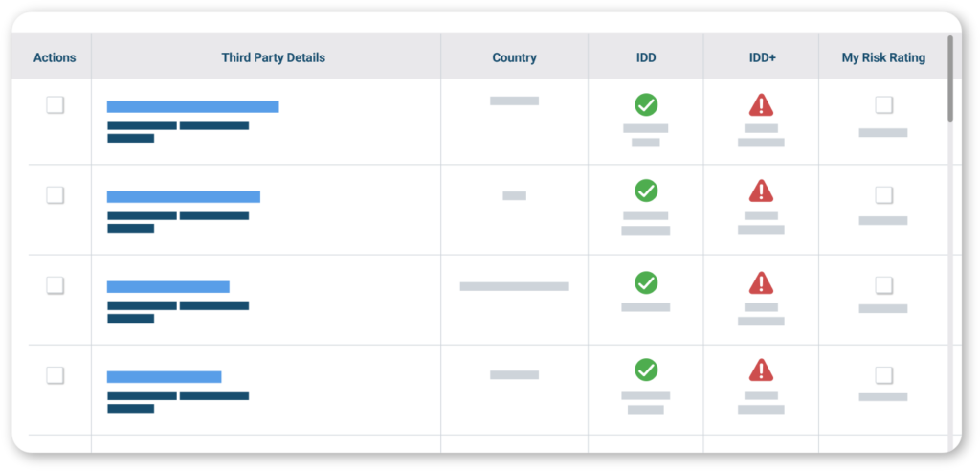Tick the Actions checkbox in the fourth row
The height and width of the screenshot is (471, 980).
click(56, 375)
